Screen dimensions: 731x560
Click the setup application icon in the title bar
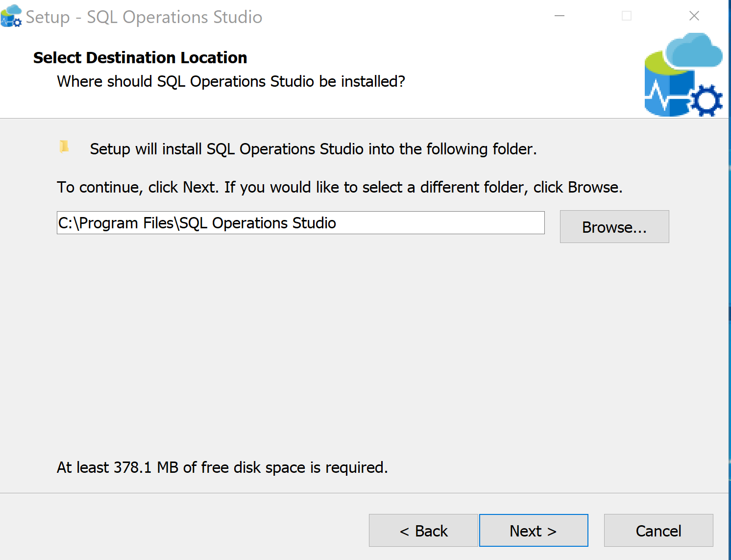pyautogui.click(x=11, y=16)
